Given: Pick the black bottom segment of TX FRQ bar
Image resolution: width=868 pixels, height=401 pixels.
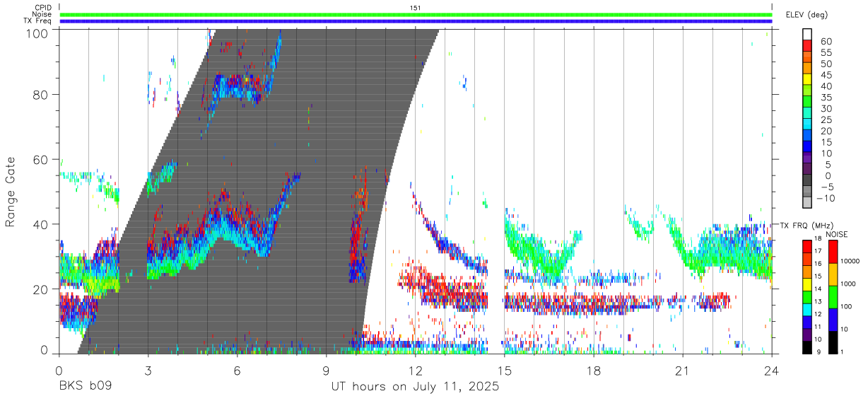Looking at the screenshot, I should (x=807, y=347).
